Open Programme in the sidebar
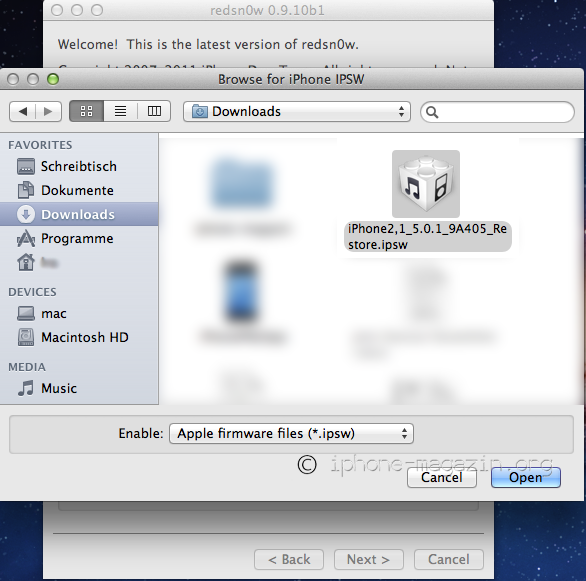 [x=79, y=238]
